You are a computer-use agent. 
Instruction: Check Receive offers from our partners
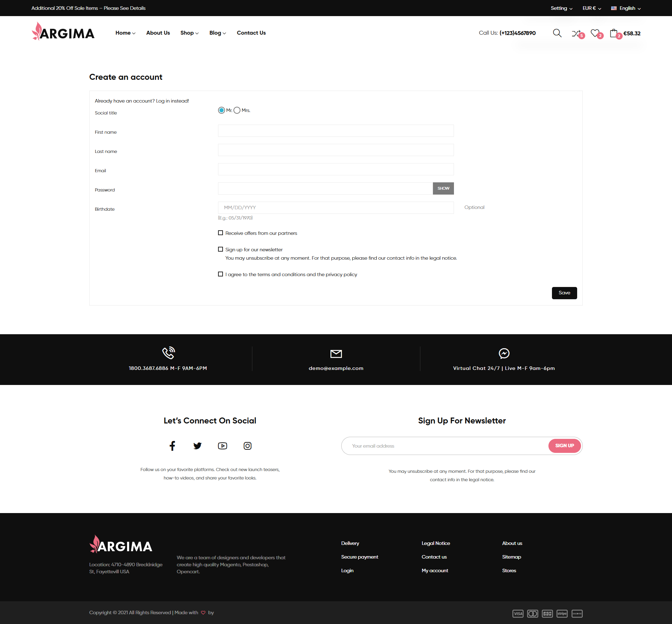pos(220,233)
